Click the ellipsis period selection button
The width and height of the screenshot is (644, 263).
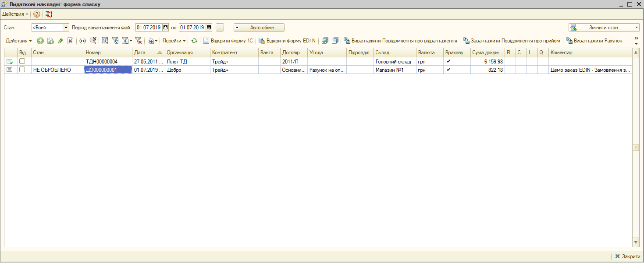pos(220,28)
